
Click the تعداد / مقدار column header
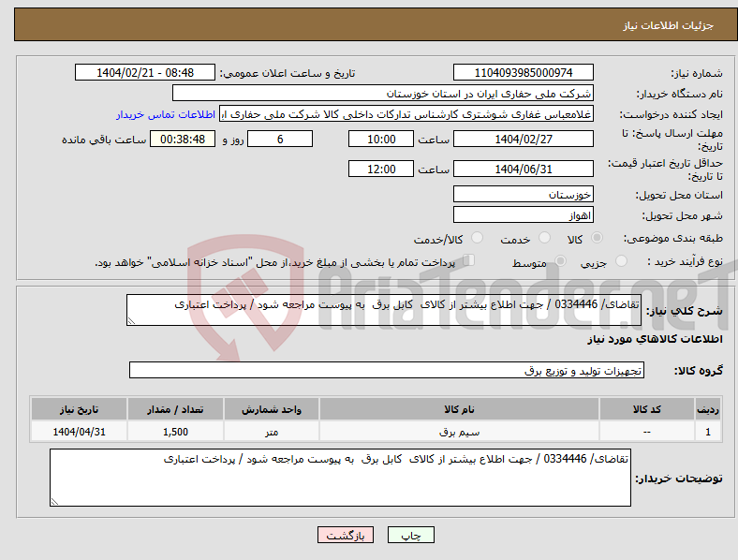click(175, 409)
